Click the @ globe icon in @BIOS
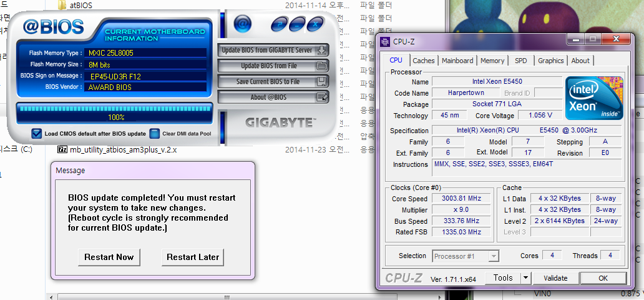Viewport: 644px width, 300px height. [x=243, y=24]
